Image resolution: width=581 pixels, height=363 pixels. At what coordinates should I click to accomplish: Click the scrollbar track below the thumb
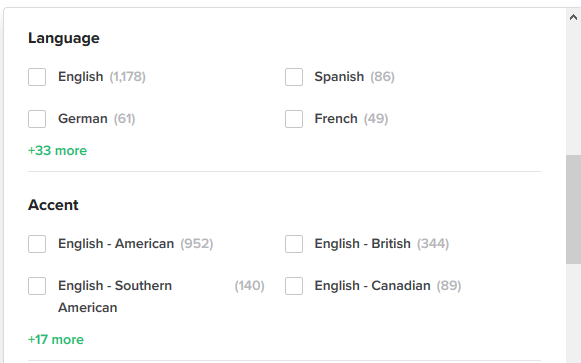pos(573,313)
